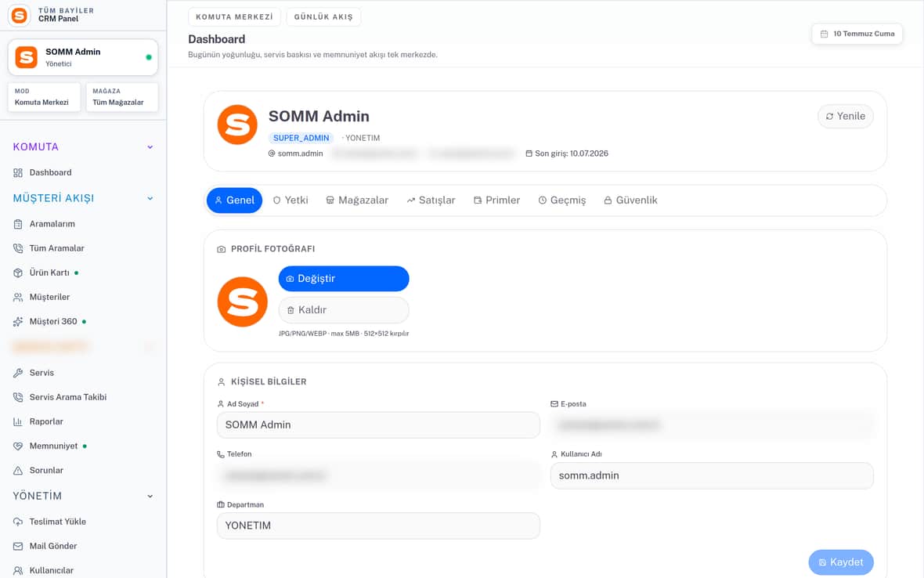924x578 pixels.
Task: Click the 10 Temmuz Cuma date button
Action: click(857, 34)
